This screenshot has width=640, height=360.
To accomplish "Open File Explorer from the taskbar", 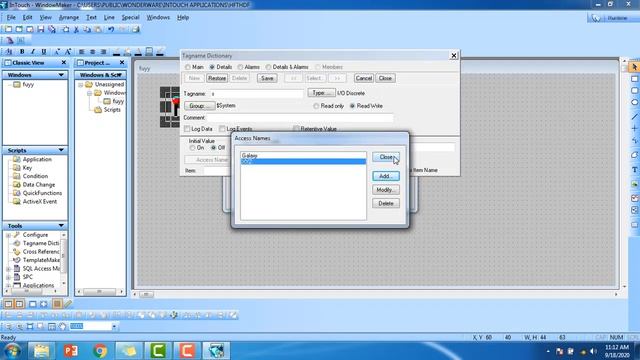I will point(41,351).
